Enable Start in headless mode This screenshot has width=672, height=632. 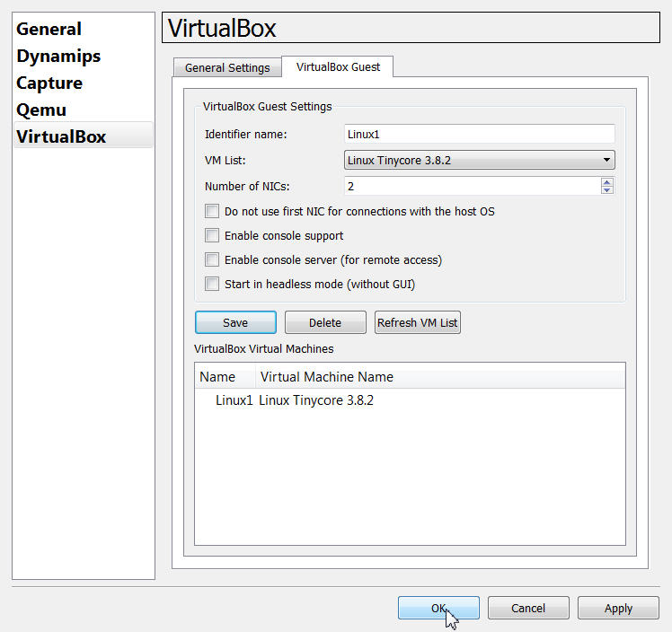pos(212,284)
